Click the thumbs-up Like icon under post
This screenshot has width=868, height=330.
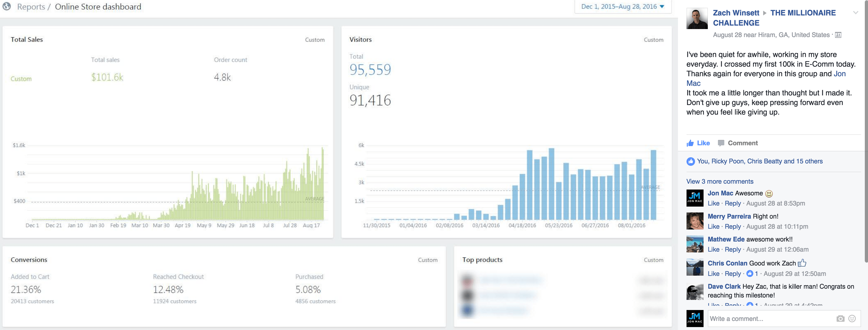click(690, 143)
